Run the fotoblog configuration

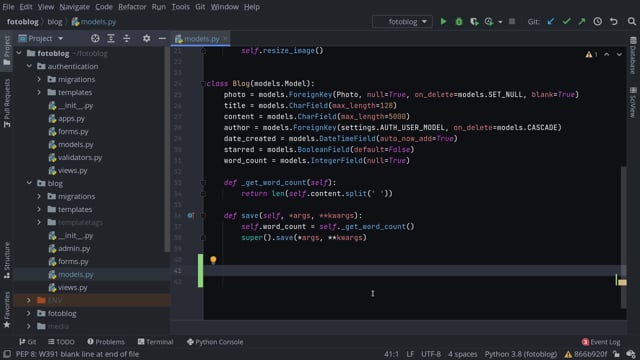click(443, 21)
